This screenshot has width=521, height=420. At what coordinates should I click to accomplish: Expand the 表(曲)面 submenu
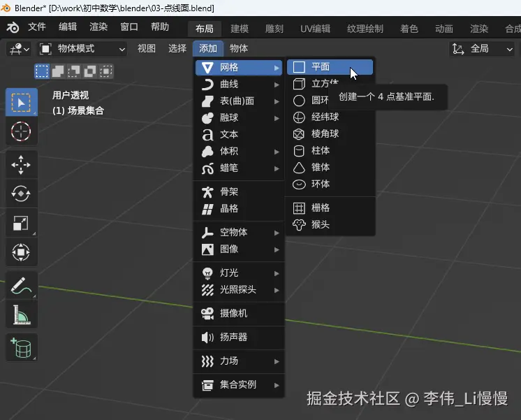coord(239,101)
